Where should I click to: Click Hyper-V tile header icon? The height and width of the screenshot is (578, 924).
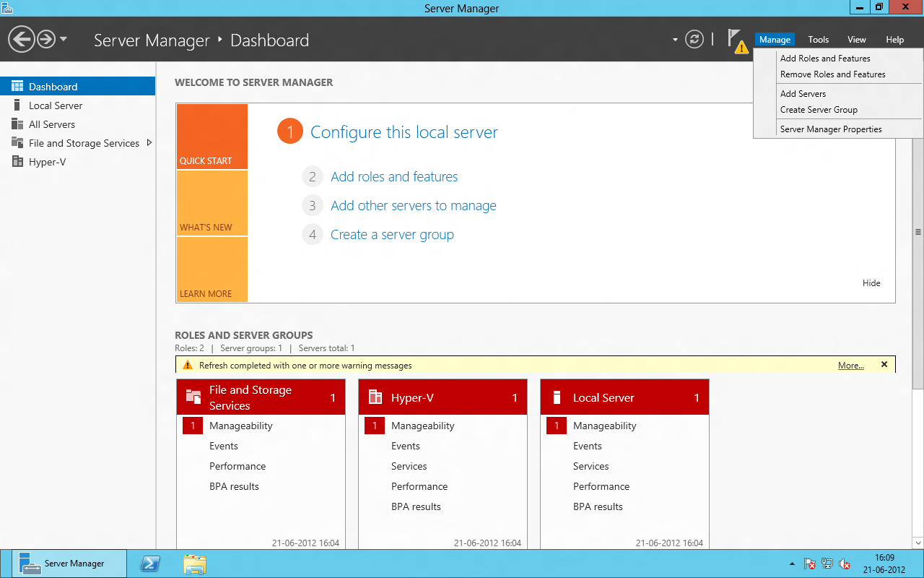tap(375, 397)
